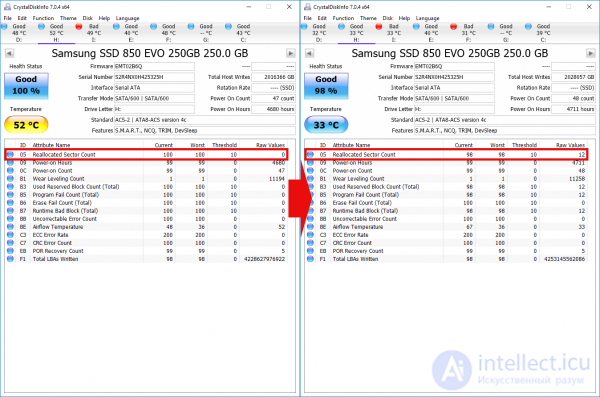Image resolution: width=600 pixels, height=397 pixels.
Task: Select Used Reserved Block Count row in 98 % window
Action: pyautogui.click(x=447, y=187)
